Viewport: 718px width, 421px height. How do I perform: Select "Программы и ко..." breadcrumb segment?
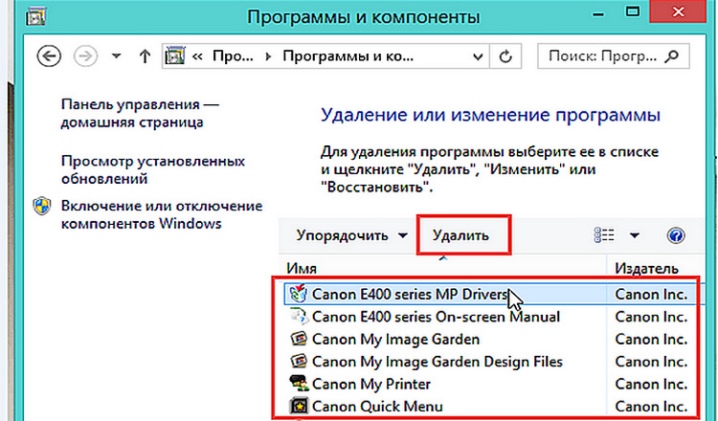pos(348,56)
